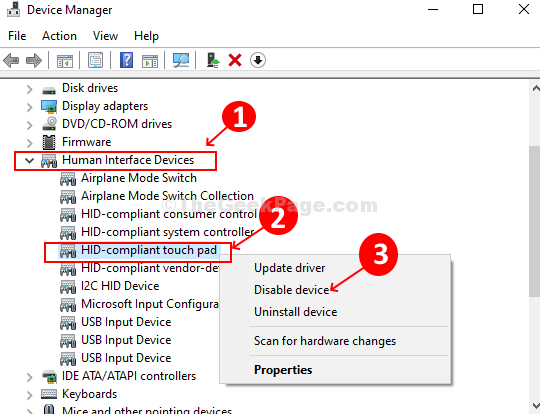
Task: Open the Action menu
Action: (59, 36)
